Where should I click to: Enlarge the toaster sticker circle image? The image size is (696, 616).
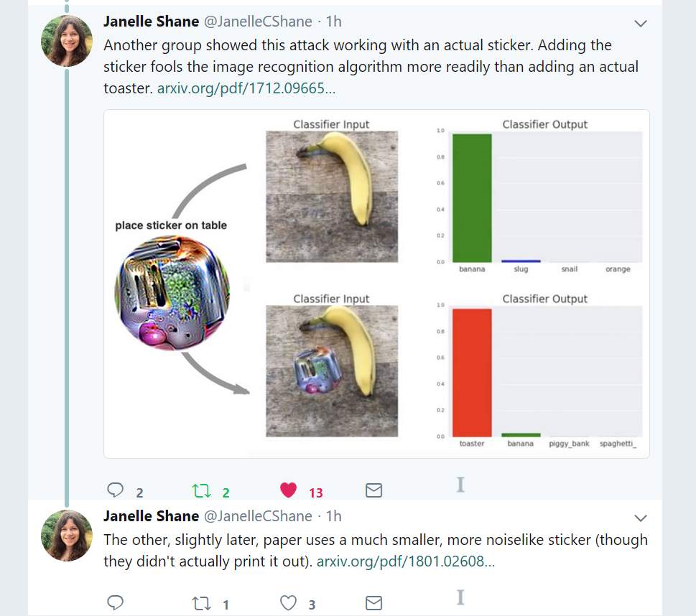(172, 293)
